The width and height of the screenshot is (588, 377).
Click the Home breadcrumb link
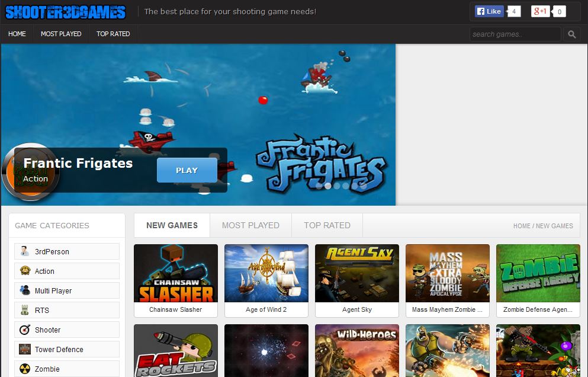(522, 226)
